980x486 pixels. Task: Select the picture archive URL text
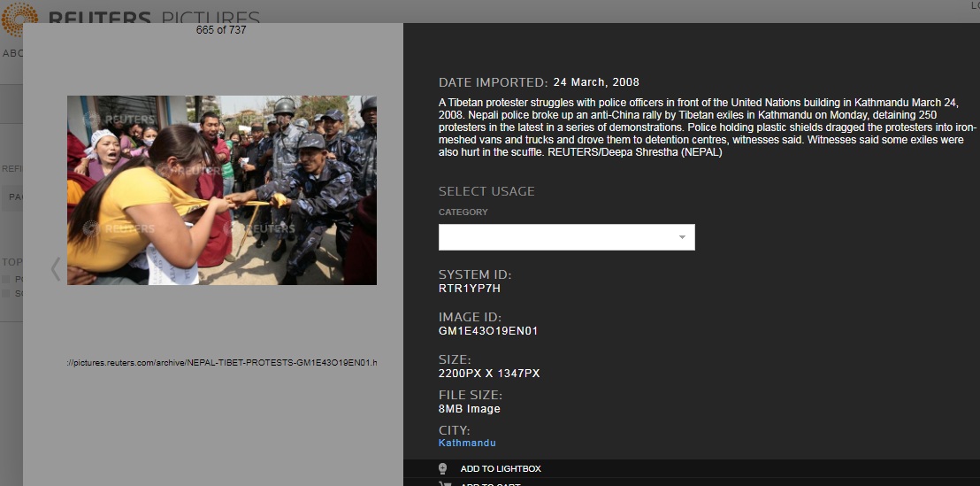pos(222,363)
